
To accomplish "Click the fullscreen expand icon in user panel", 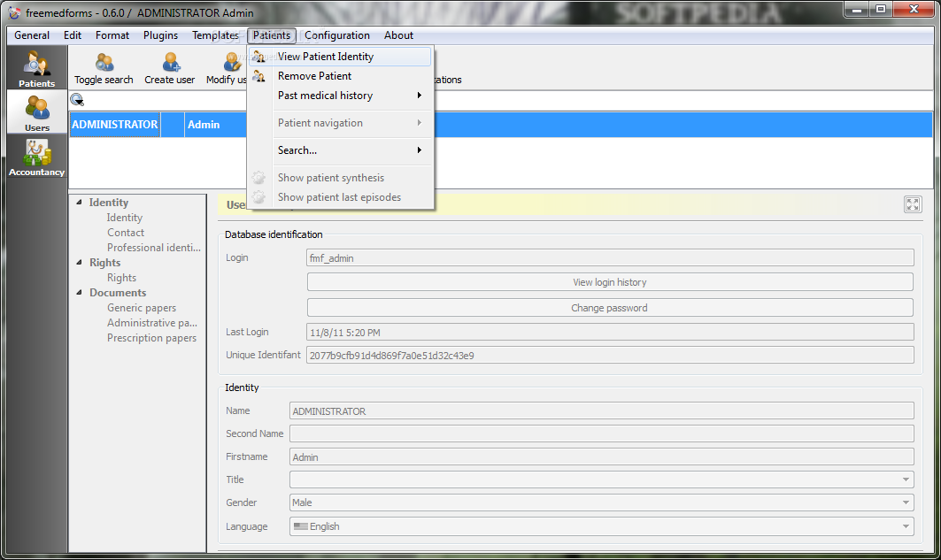I will pos(912,204).
